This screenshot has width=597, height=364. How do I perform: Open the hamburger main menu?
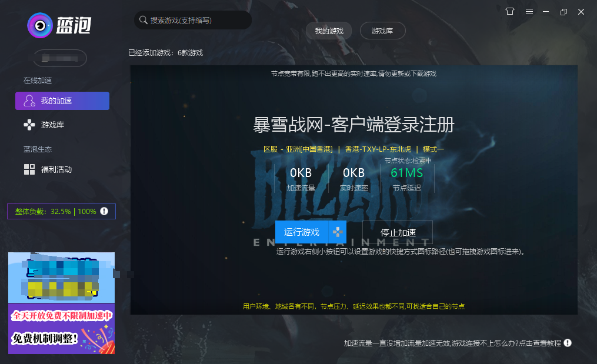[529, 12]
